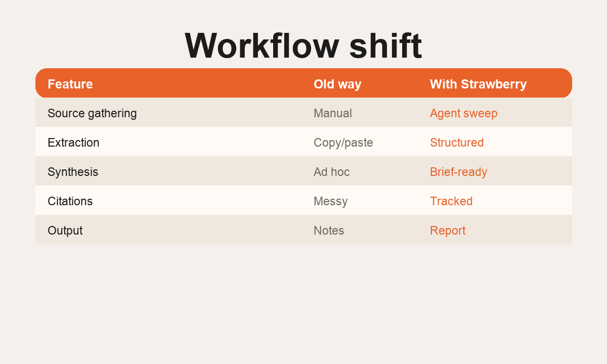This screenshot has width=607, height=364.
Task: Click the Brief-ready cell
Action: pyautogui.click(x=459, y=172)
